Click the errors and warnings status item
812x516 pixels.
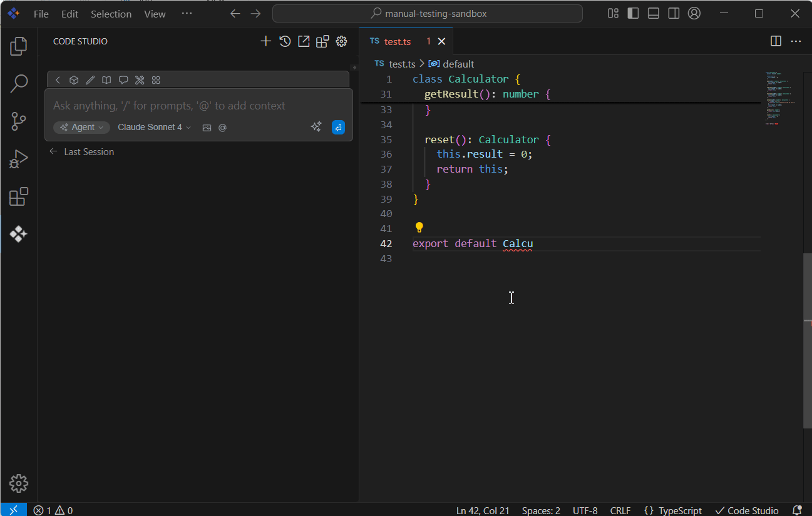53,510
